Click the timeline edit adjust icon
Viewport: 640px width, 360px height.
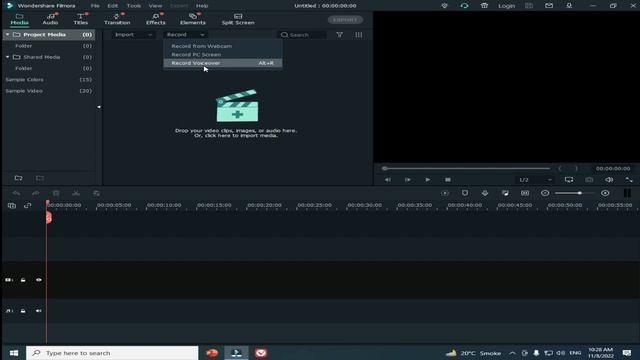pos(96,193)
